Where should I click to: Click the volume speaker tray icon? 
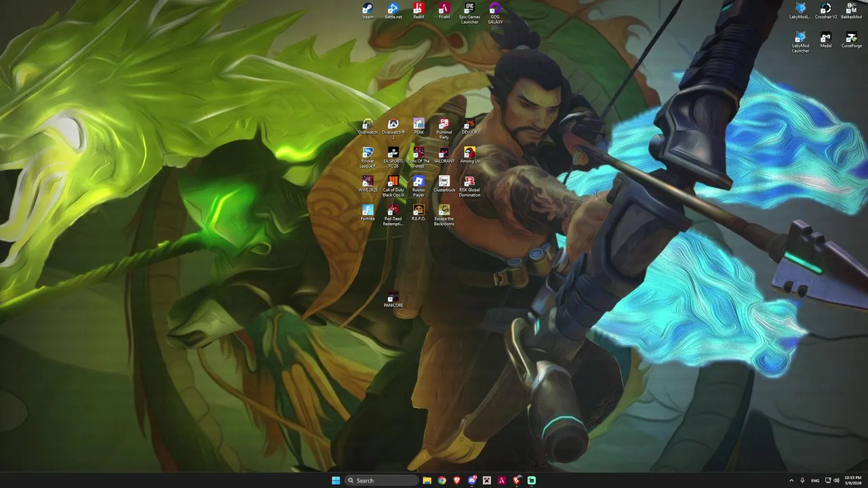point(836,481)
